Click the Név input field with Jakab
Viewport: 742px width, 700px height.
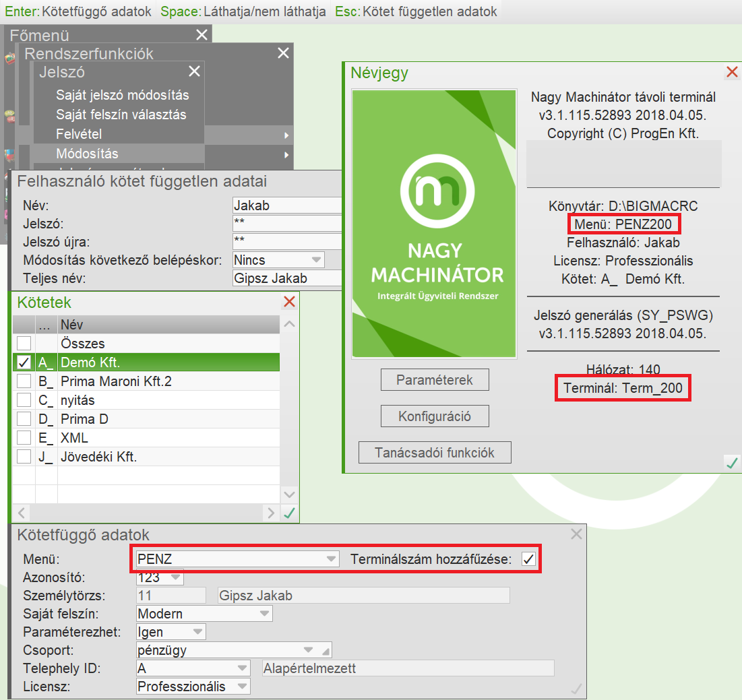(x=287, y=205)
